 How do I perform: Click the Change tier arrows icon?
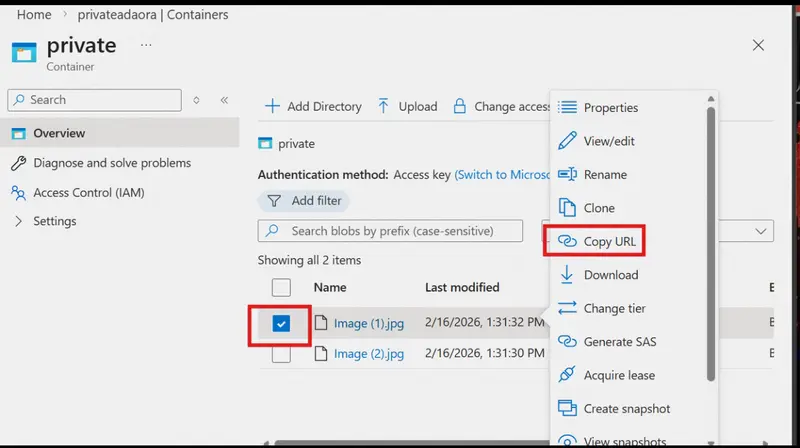[567, 308]
